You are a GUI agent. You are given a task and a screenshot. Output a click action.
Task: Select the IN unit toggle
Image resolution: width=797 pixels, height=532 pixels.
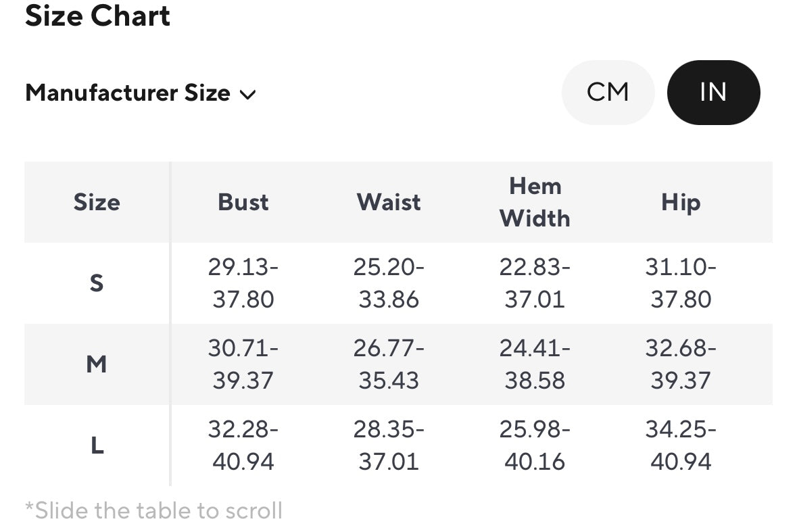click(713, 92)
